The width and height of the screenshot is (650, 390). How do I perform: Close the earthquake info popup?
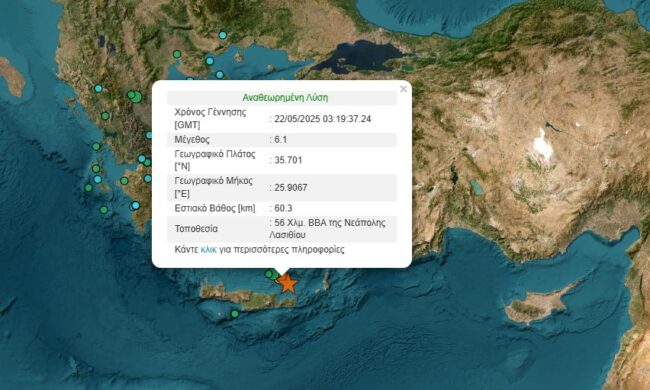click(x=403, y=89)
